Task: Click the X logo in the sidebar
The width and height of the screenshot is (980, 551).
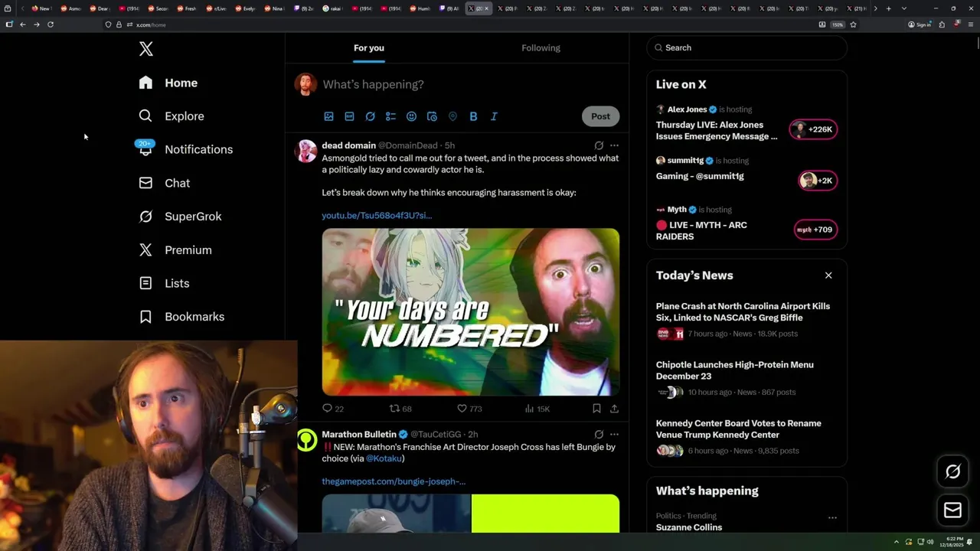Action: point(146,49)
